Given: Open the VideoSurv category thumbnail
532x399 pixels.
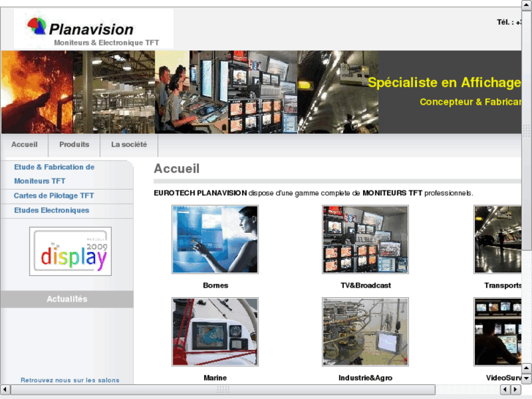Looking at the screenshot, I should (498, 332).
